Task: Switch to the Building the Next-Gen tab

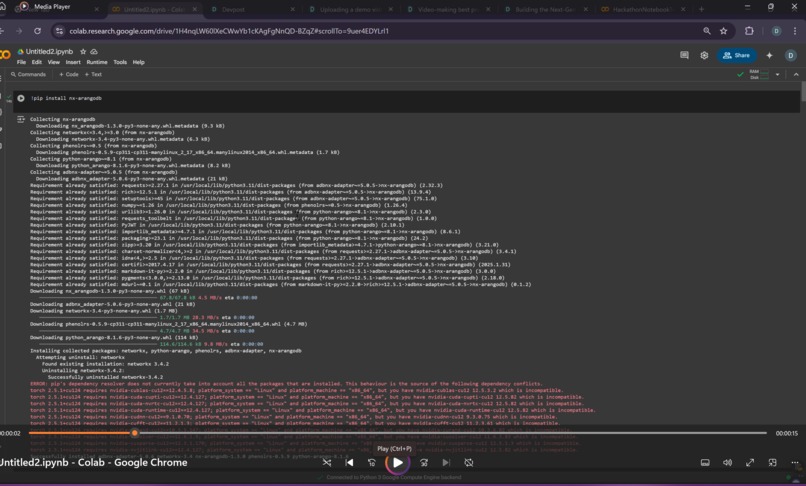Action: pos(545,9)
